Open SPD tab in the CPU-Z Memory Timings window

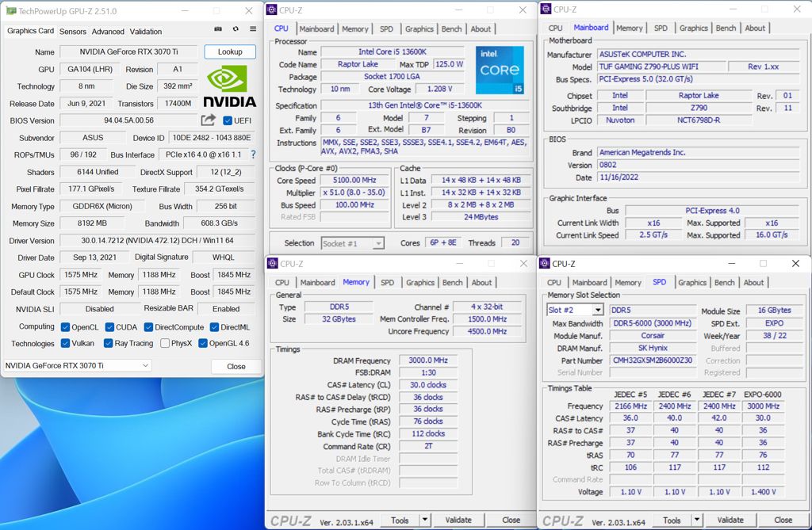[x=387, y=283]
